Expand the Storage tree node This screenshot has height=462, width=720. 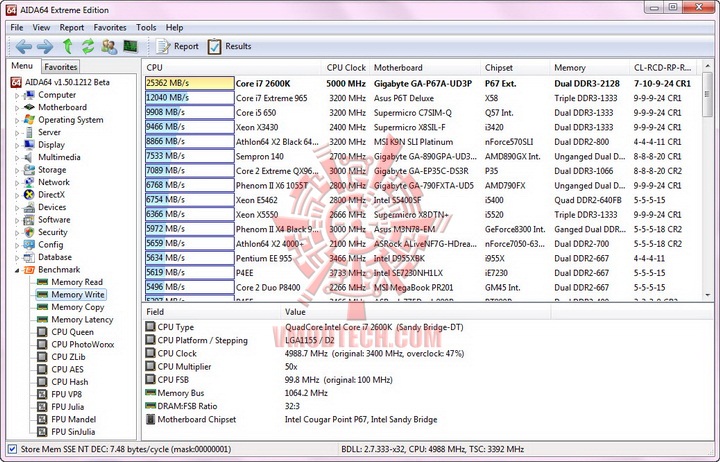tap(17, 170)
